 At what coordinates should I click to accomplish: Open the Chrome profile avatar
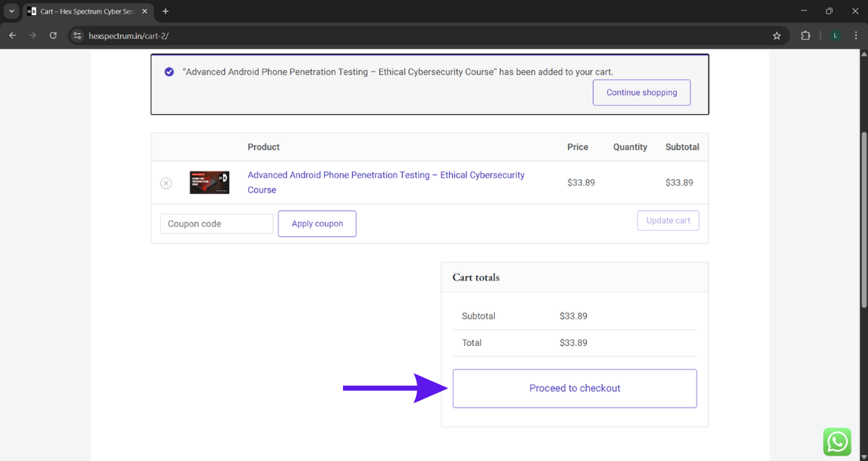(x=835, y=35)
